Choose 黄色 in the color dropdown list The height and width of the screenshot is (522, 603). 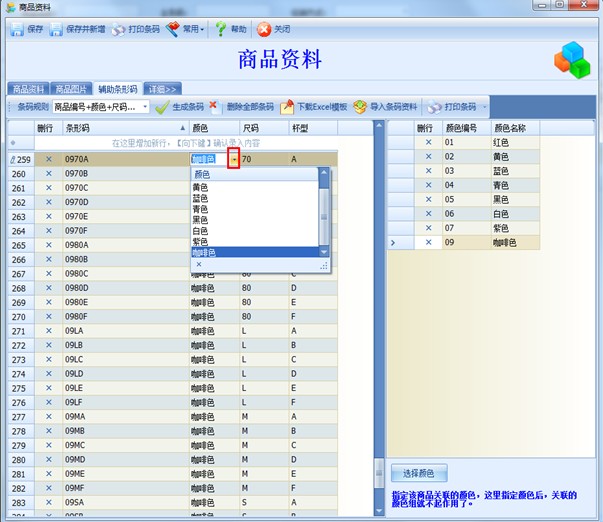point(255,187)
